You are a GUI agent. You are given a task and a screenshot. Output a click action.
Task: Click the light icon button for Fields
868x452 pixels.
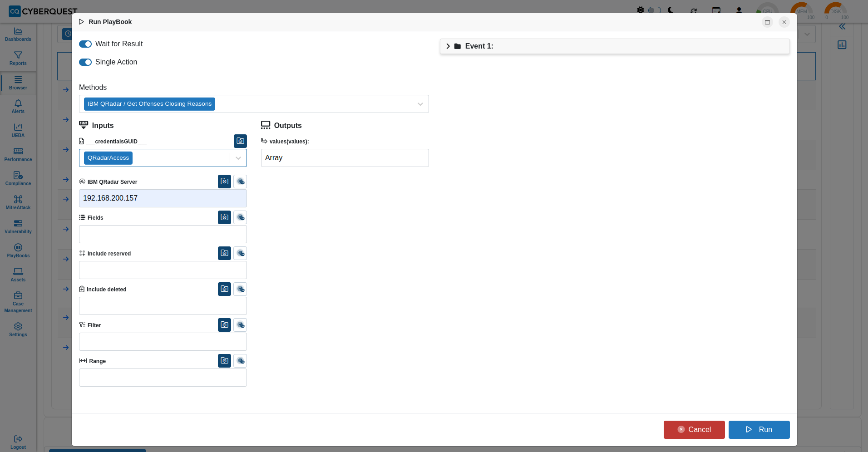click(240, 217)
